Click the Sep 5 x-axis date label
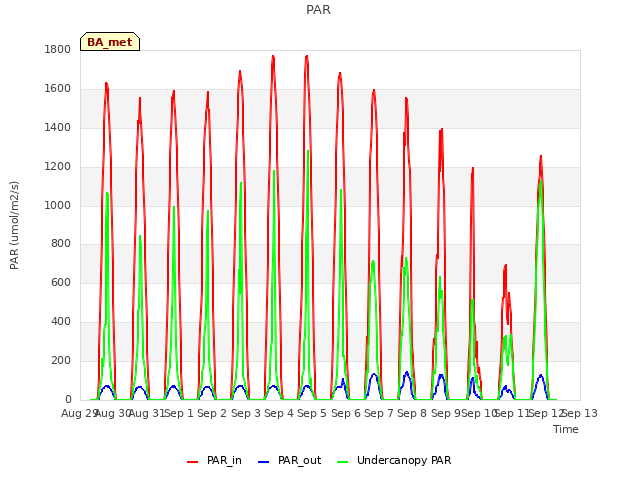 (312, 413)
